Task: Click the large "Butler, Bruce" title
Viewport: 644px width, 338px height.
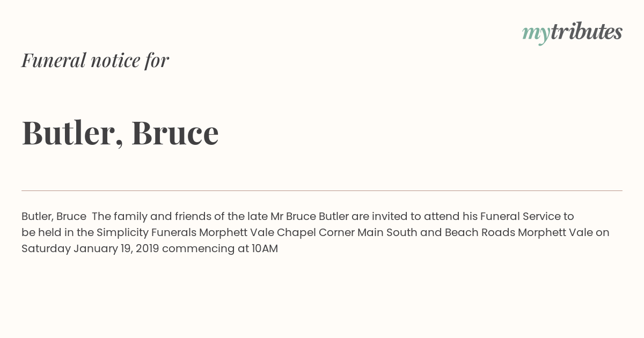Action: click(120, 133)
